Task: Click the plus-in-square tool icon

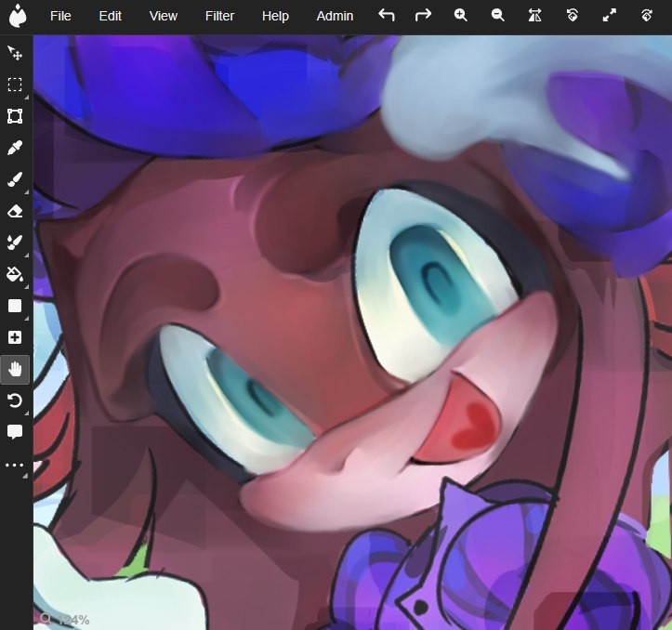Action: tap(15, 337)
